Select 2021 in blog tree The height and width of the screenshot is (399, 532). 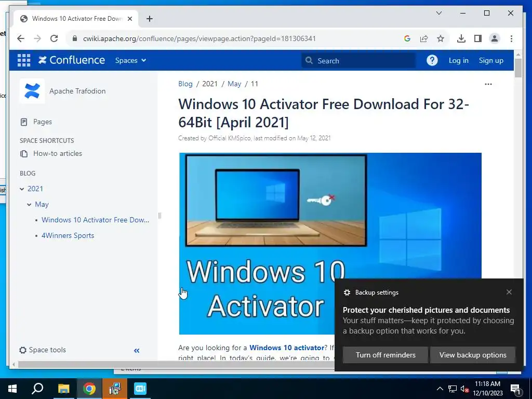click(35, 189)
